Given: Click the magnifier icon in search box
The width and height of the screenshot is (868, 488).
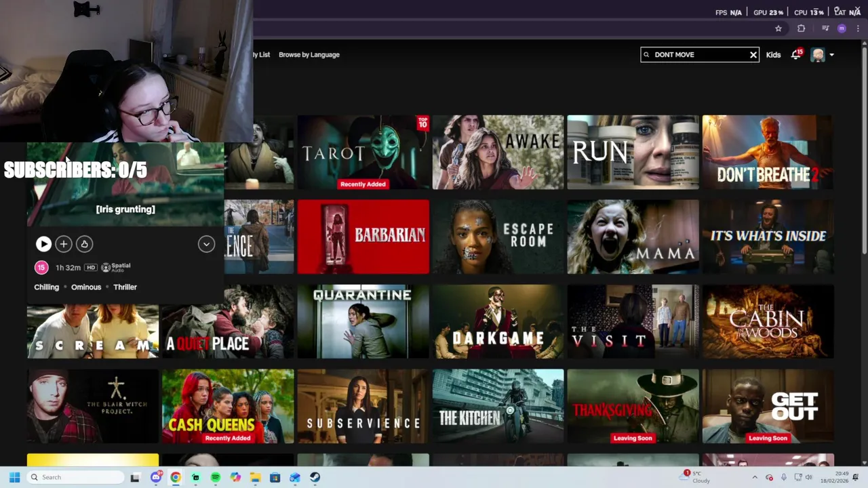Looking at the screenshot, I should click(x=646, y=55).
